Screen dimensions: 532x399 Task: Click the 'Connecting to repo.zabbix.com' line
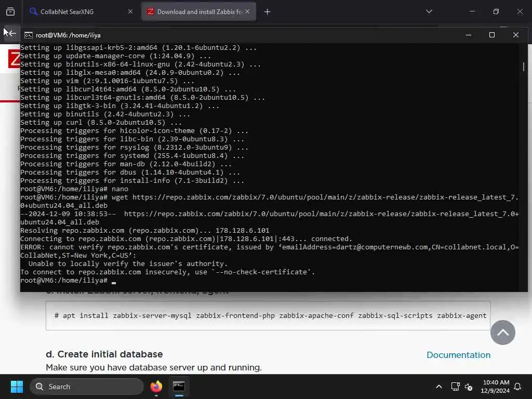click(187, 238)
